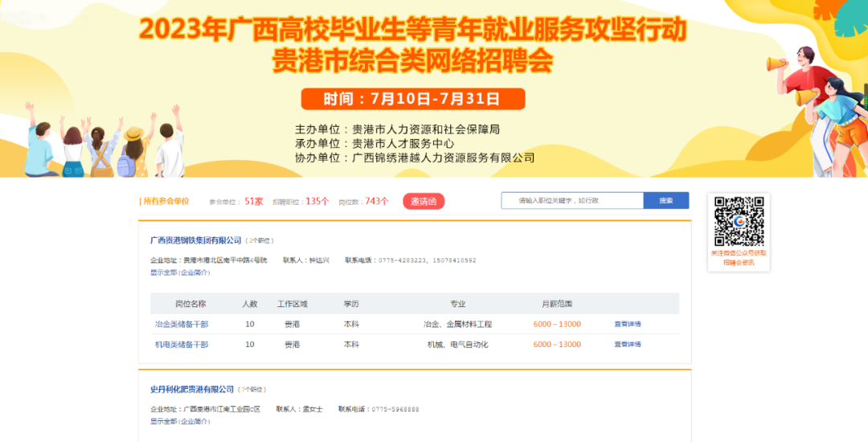Click 承办单位 贵港市人才服务中心 line
Screen dimensions: 868x442
coord(375,144)
